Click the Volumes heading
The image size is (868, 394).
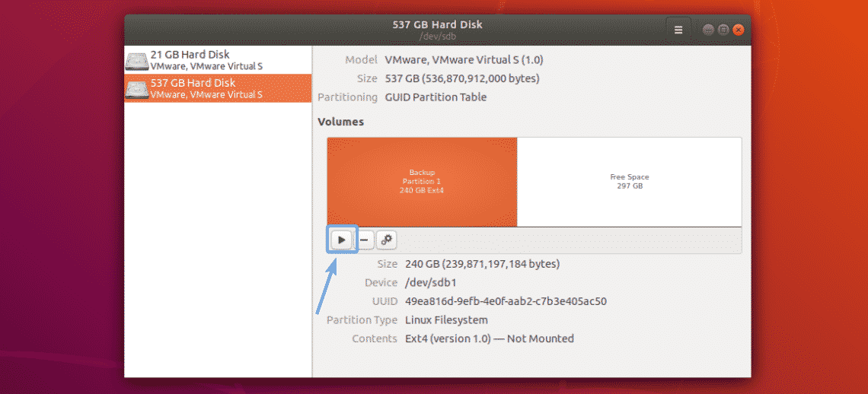point(340,122)
